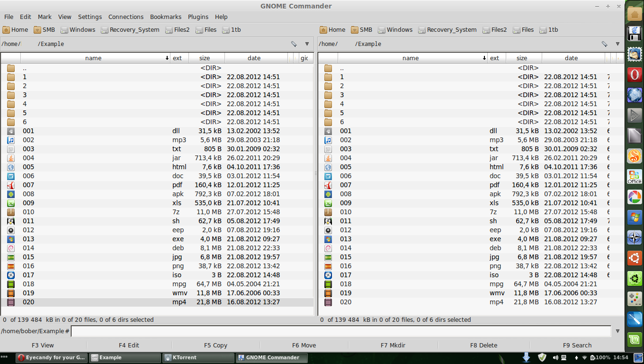
Task: Select file 007 pdf in left panel
Action: click(157, 185)
